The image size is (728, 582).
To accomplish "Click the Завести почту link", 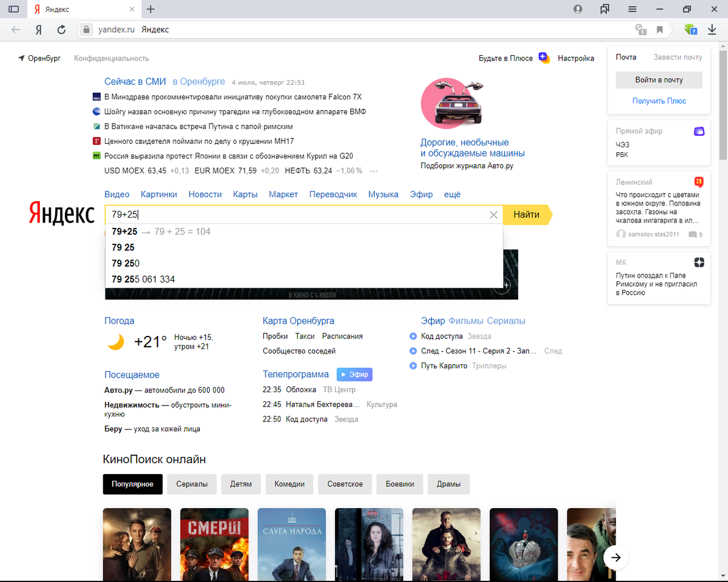I will click(x=678, y=57).
